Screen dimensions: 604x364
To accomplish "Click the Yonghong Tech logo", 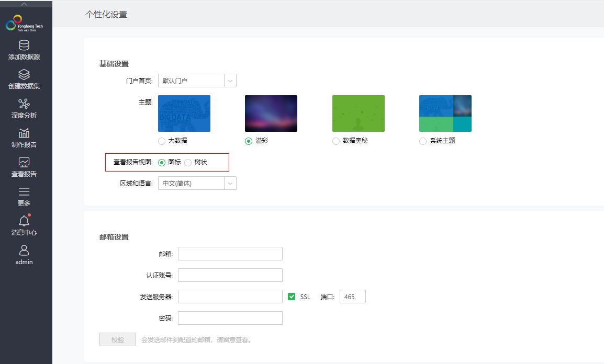I will tap(24, 23).
